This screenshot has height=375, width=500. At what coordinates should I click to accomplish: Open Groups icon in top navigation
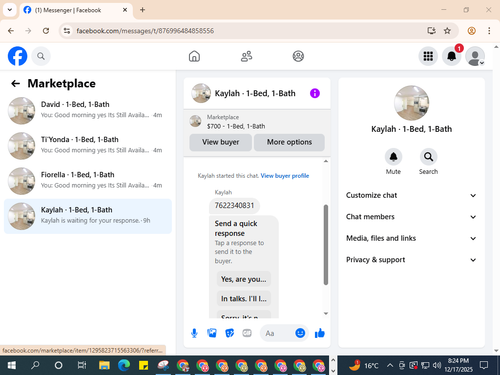(298, 56)
